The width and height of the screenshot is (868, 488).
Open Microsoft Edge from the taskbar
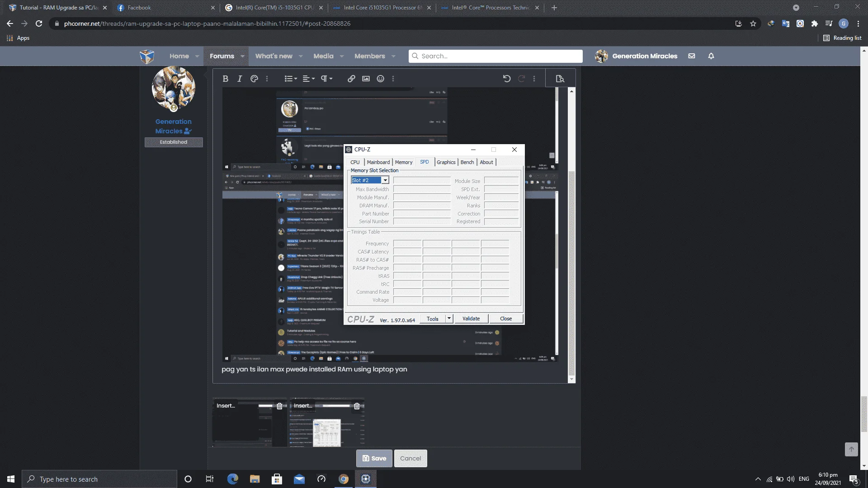[233, 479]
